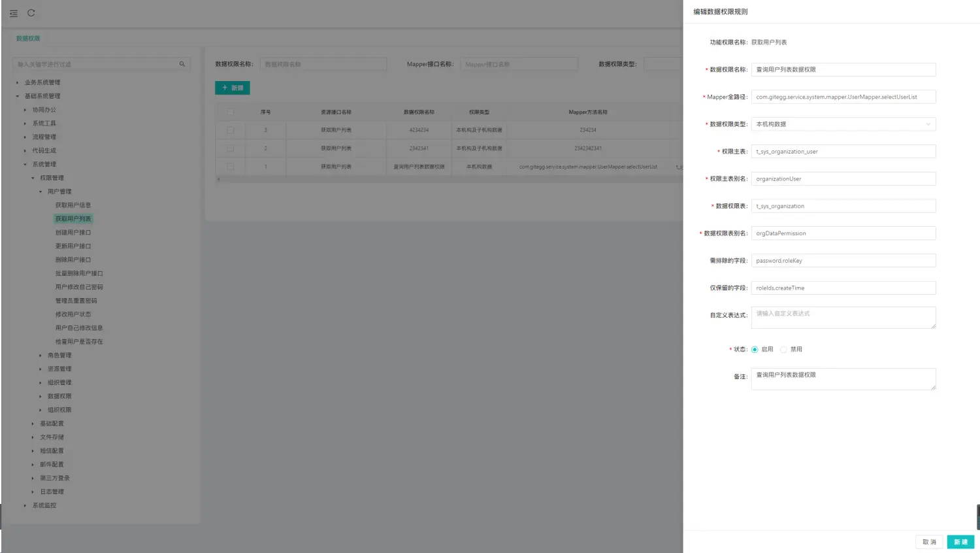The width and height of the screenshot is (980, 553).
Task: Click the 数据权限名称 search filter input
Action: click(323, 64)
